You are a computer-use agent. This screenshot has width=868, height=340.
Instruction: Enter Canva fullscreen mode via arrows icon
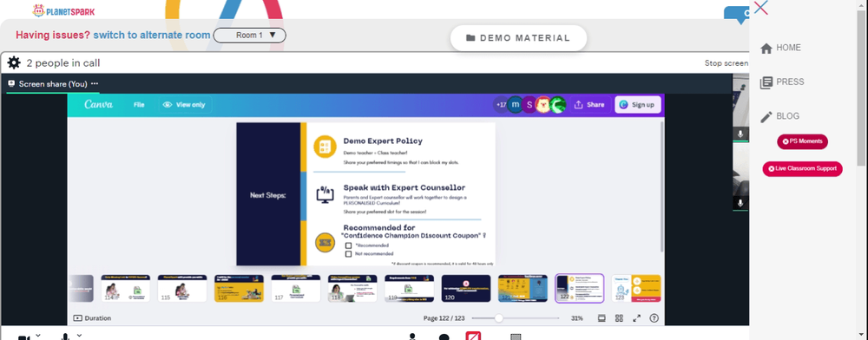(x=636, y=318)
